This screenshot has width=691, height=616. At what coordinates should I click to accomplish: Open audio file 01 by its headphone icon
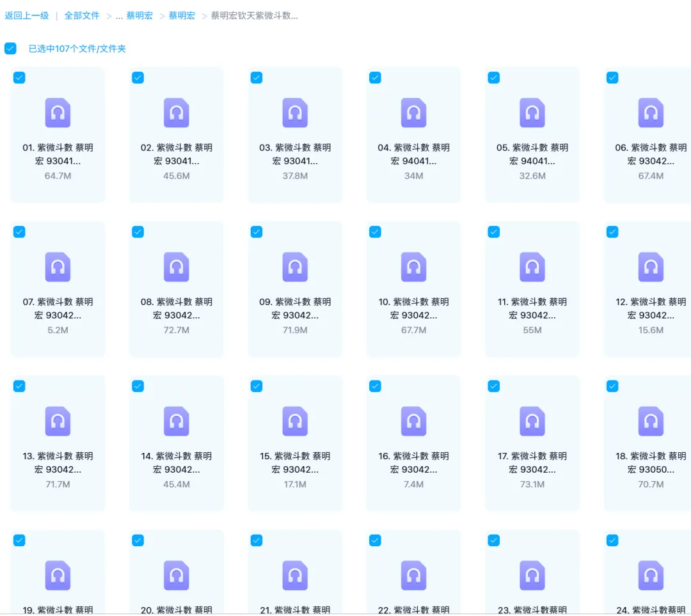click(58, 113)
